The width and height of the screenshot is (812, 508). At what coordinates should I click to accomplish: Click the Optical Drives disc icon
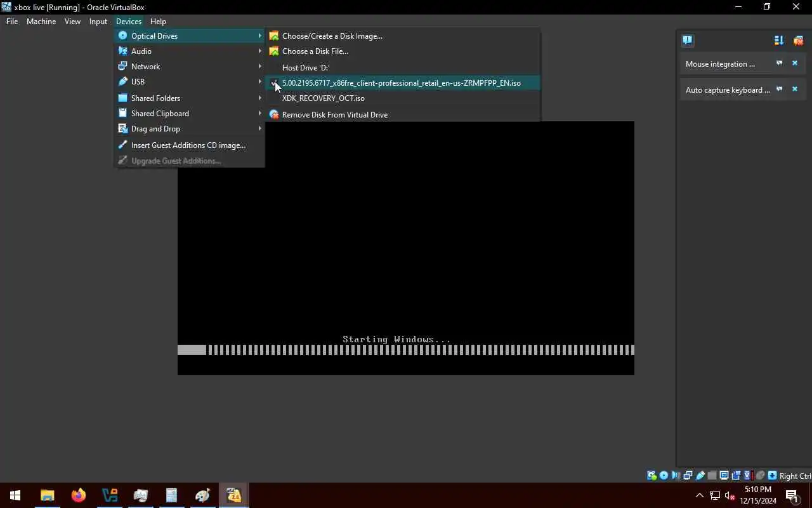[x=123, y=36]
